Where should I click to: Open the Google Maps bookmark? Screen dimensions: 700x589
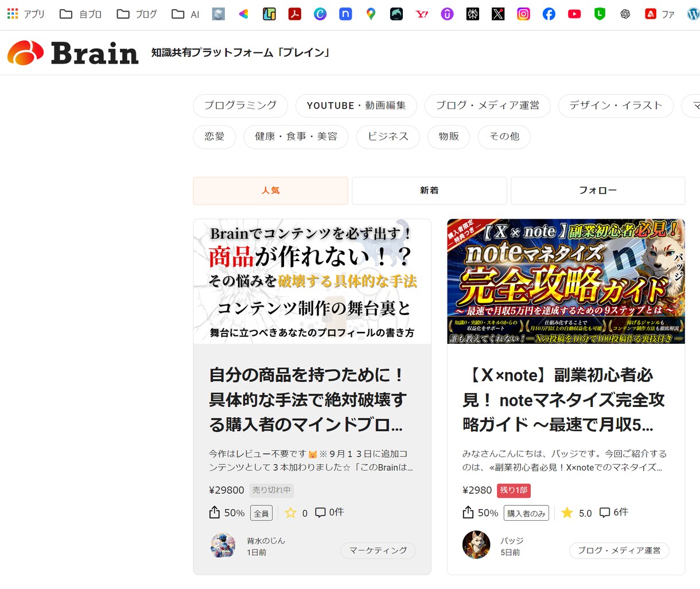[371, 14]
